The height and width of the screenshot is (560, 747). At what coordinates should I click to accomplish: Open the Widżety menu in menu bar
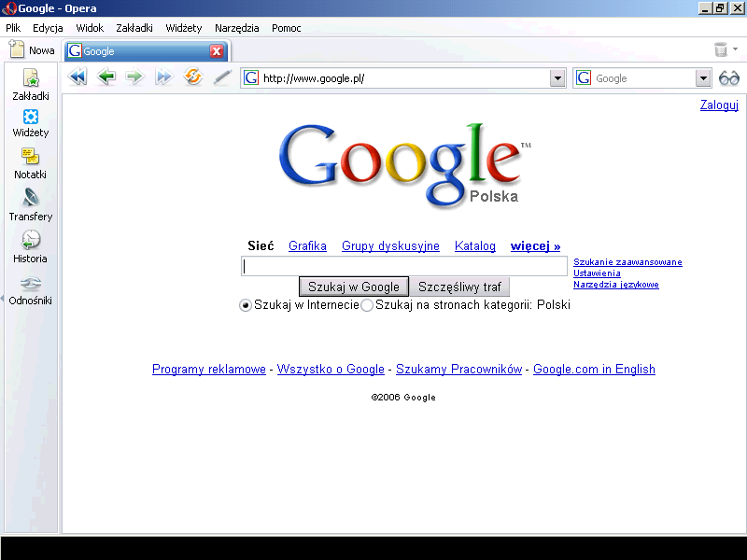(184, 28)
